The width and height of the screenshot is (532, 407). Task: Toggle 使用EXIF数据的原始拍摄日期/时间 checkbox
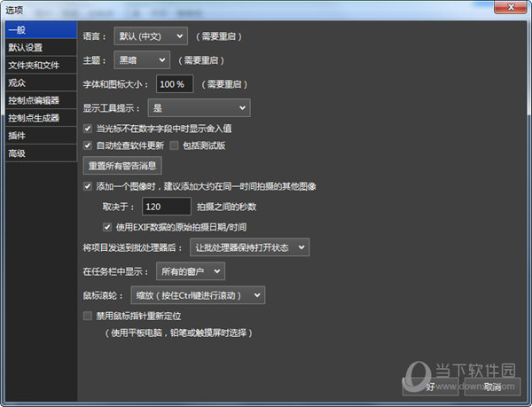(107, 227)
